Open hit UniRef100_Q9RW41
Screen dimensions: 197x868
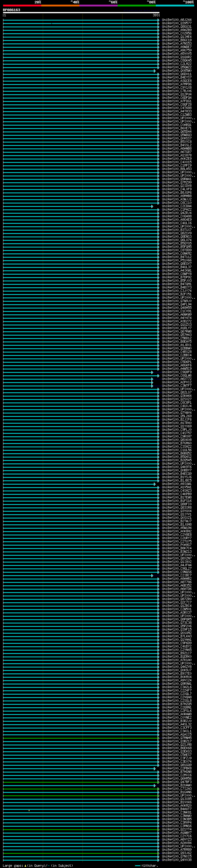[x=177, y=179]
